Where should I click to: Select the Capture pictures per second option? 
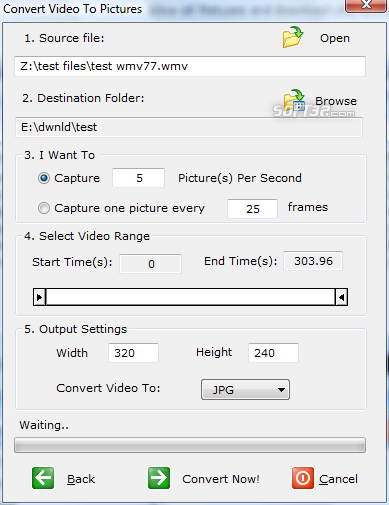point(44,178)
